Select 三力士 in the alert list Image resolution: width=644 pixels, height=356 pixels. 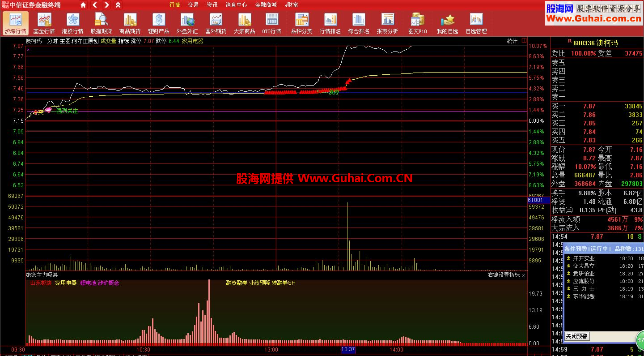click(584, 289)
